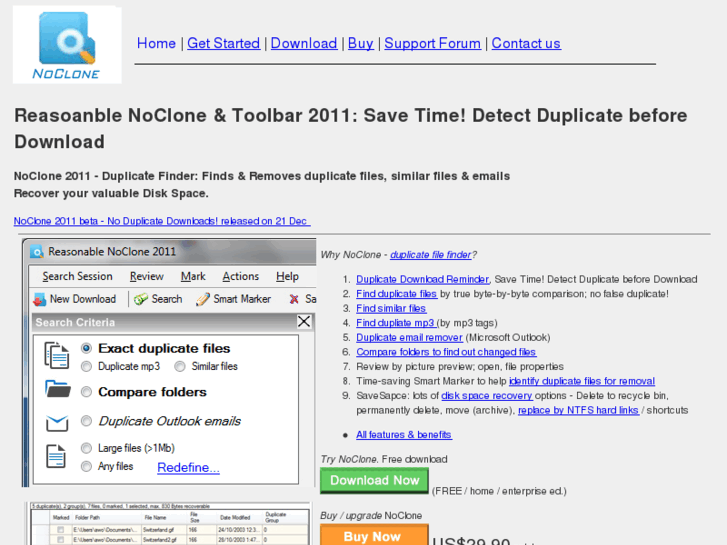Click the Reasonable NoClone 2011 title bar icon
The image size is (727, 545).
[37, 252]
